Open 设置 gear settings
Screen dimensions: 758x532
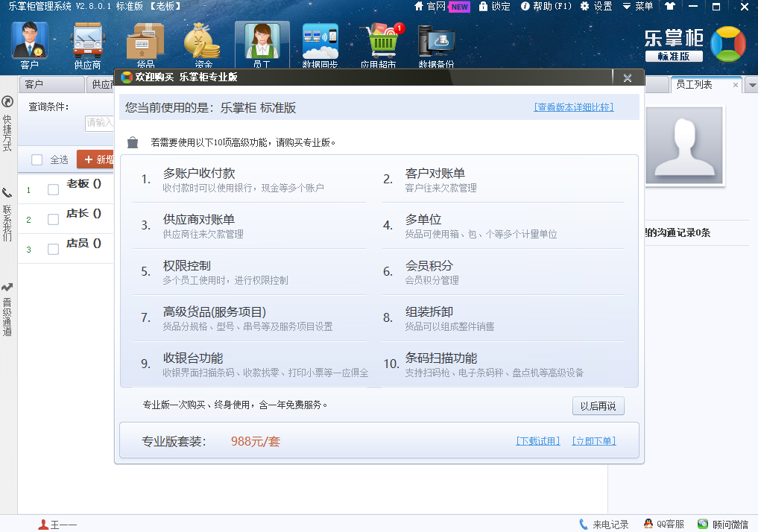point(596,6)
